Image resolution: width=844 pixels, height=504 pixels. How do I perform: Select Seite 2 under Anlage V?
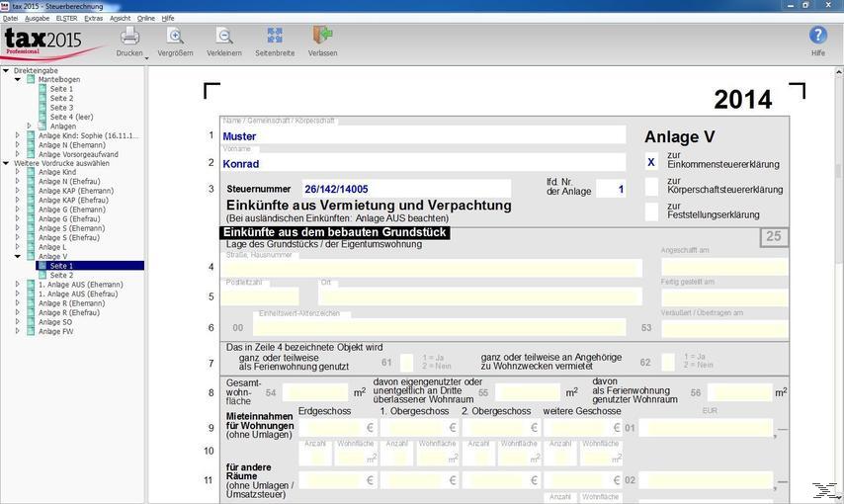(x=61, y=276)
